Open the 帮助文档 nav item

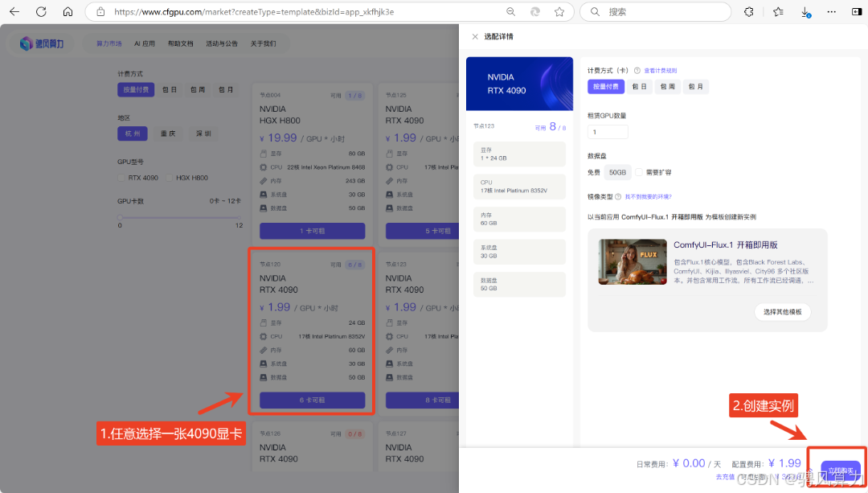click(x=181, y=43)
